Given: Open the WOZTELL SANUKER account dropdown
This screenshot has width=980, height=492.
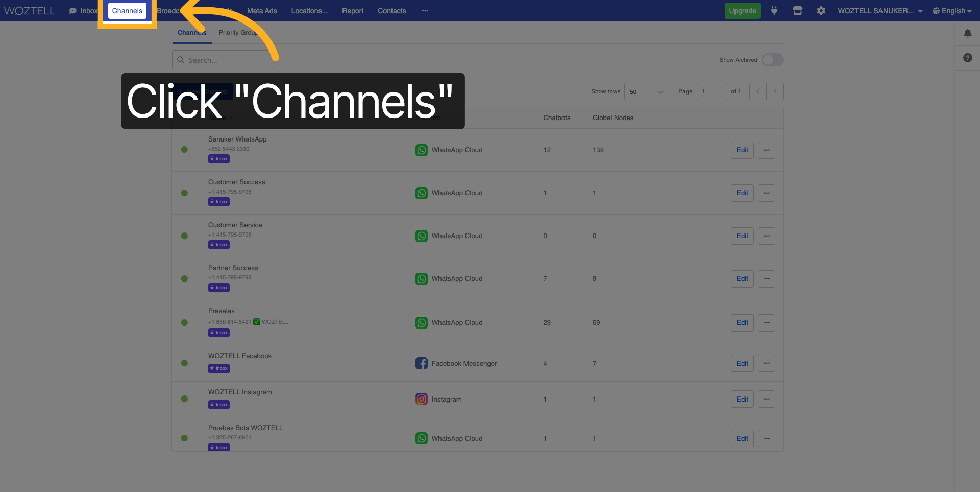Looking at the screenshot, I should coord(880,11).
